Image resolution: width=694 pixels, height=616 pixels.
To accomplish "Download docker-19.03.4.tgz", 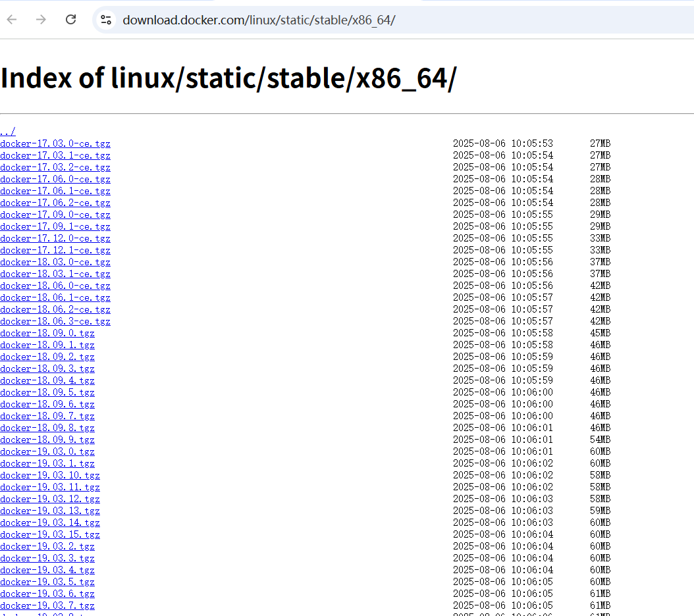I will 47,569.
